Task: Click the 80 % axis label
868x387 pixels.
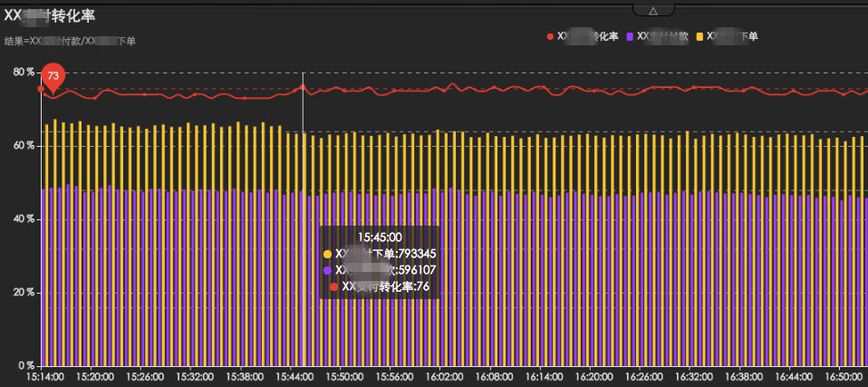Action: point(24,72)
